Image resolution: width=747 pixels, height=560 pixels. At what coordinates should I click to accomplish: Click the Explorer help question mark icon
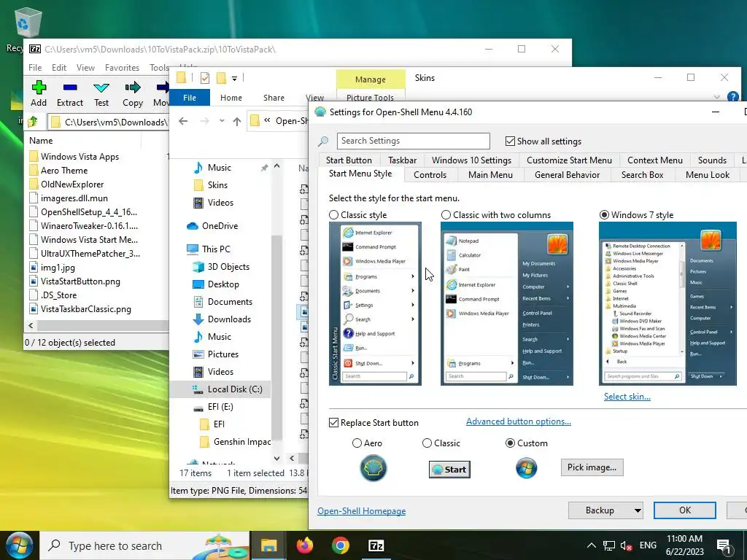732,97
